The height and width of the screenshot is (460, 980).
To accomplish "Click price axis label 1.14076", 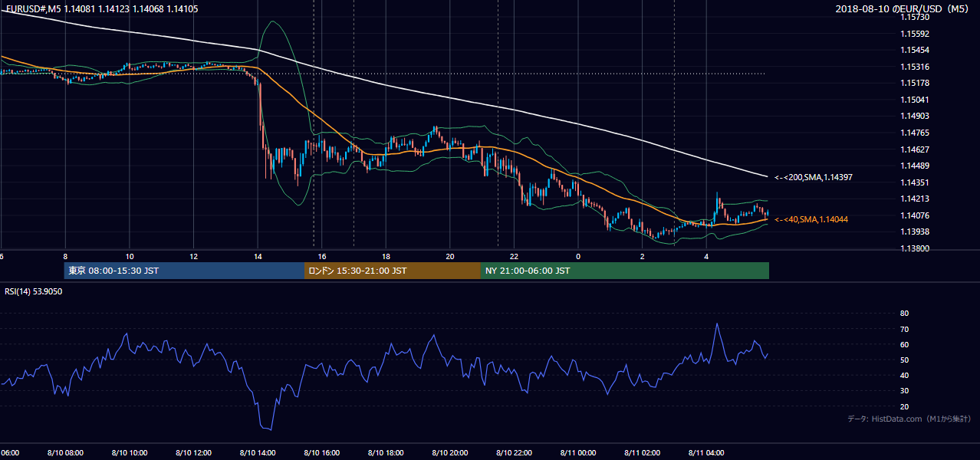I will (x=915, y=215).
